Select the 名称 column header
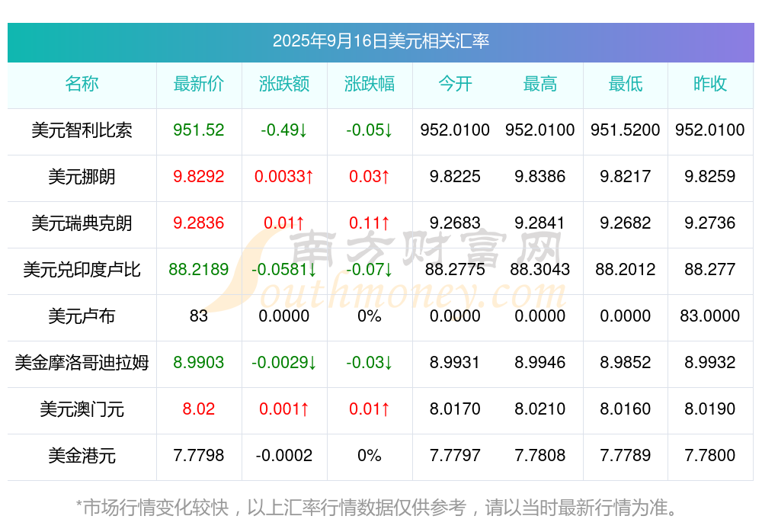The width and height of the screenshot is (762, 532). point(82,84)
